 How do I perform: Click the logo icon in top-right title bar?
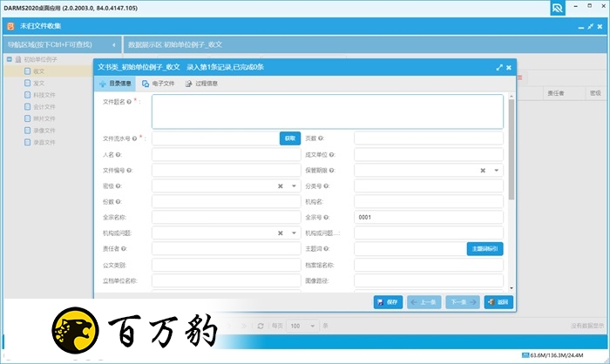(x=558, y=8)
